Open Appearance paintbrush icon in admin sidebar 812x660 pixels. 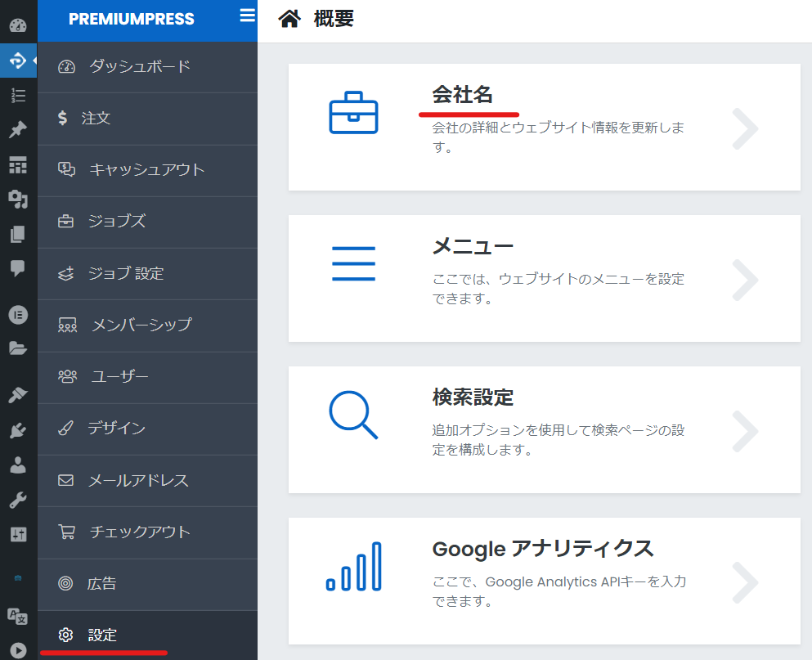point(18,395)
